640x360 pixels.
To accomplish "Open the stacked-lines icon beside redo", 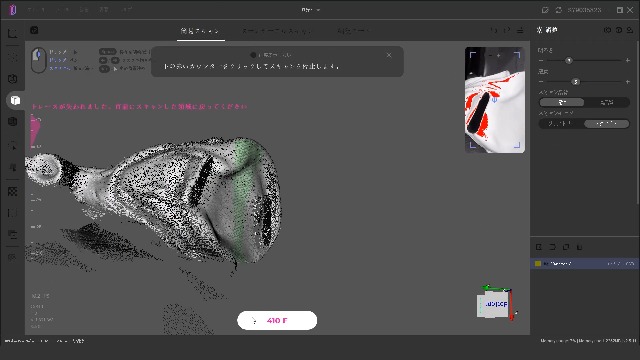I will [x=520, y=30].
